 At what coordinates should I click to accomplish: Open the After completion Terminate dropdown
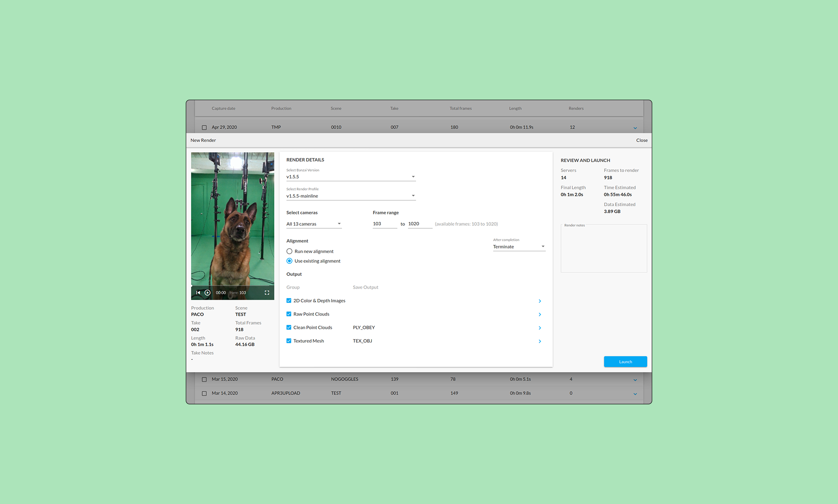coord(519,246)
